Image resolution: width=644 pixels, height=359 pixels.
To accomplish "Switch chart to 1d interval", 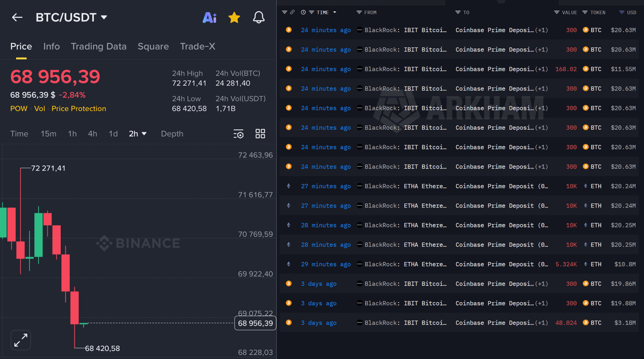I will [113, 134].
